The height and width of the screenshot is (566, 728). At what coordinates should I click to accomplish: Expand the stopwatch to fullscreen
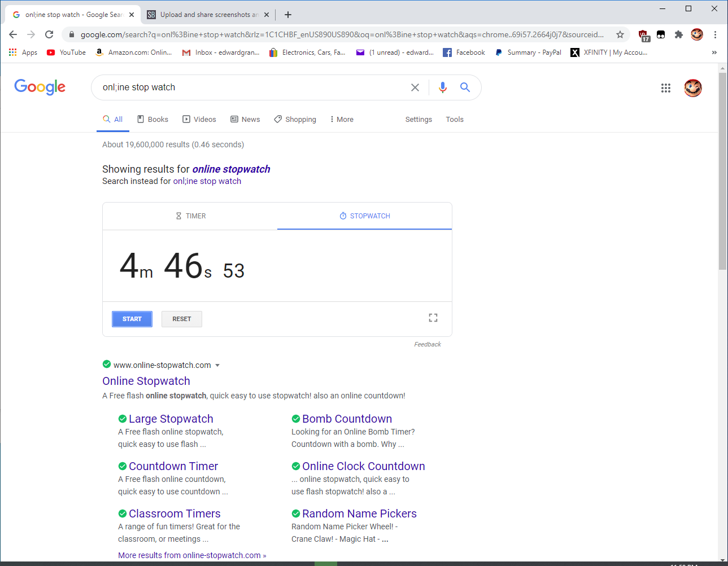coord(433,318)
